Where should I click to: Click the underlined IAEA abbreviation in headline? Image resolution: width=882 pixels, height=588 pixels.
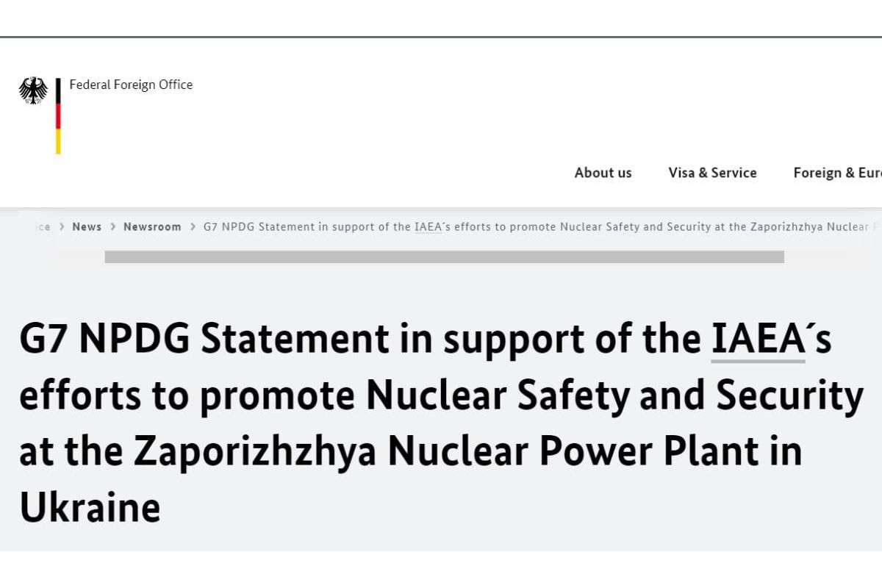click(758, 340)
